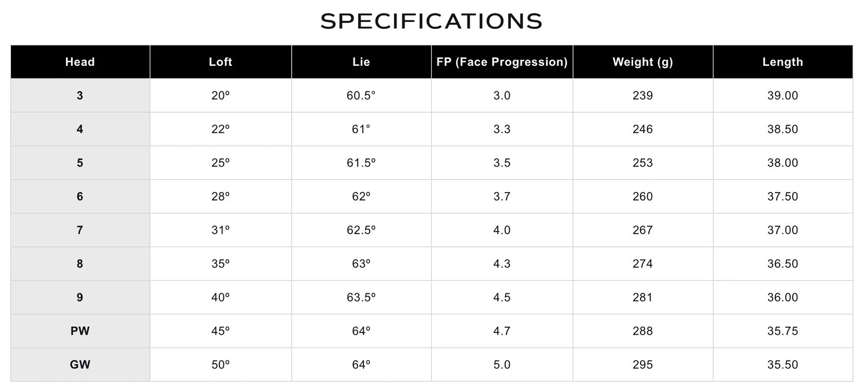Select the 5.0 face progression cell

pos(502,365)
